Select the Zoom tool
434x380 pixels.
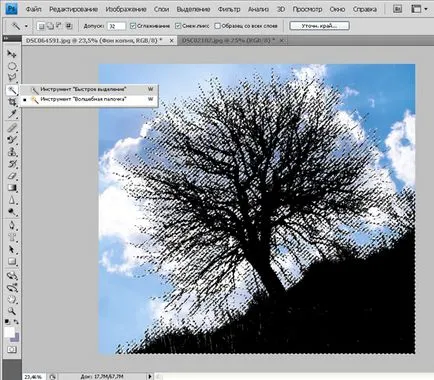click(12, 311)
